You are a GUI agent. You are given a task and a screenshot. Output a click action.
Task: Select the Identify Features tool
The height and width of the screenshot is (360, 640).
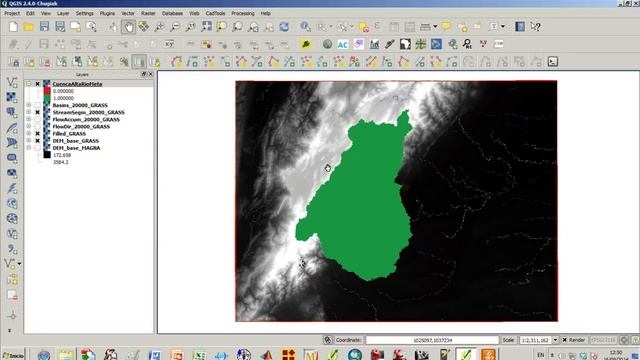tap(305, 27)
